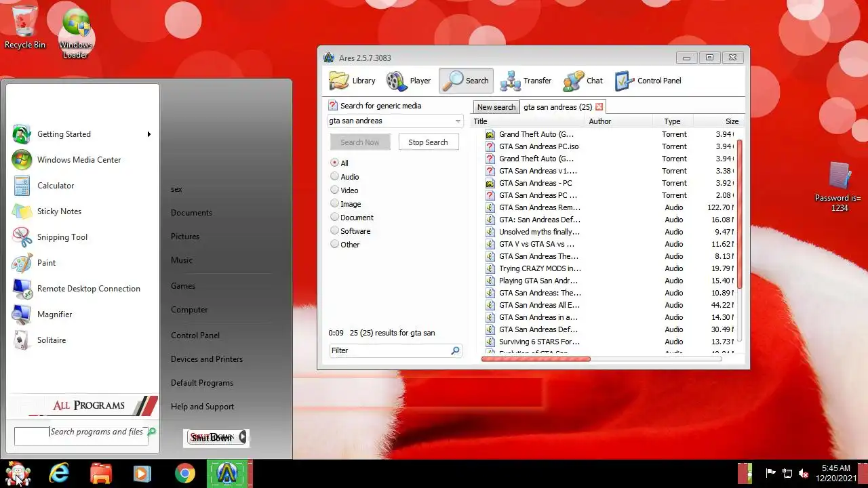Select the All radio button
Image resolution: width=868 pixels, height=488 pixels.
334,163
